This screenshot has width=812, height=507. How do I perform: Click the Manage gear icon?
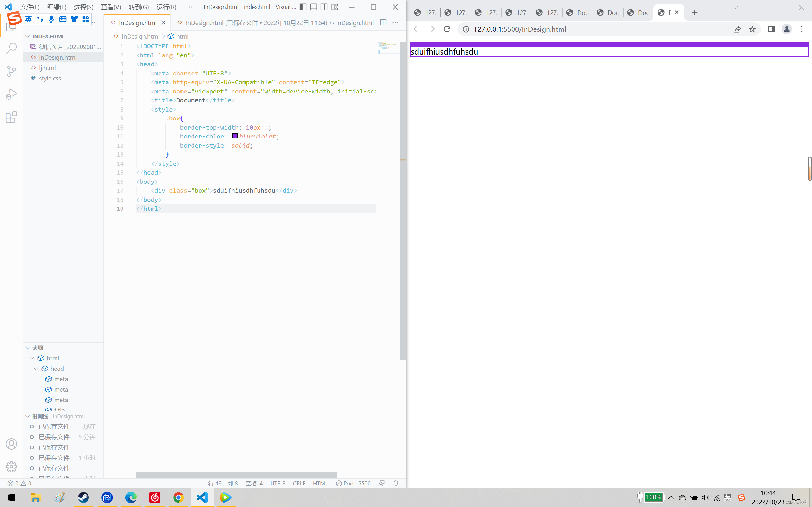[x=11, y=466]
